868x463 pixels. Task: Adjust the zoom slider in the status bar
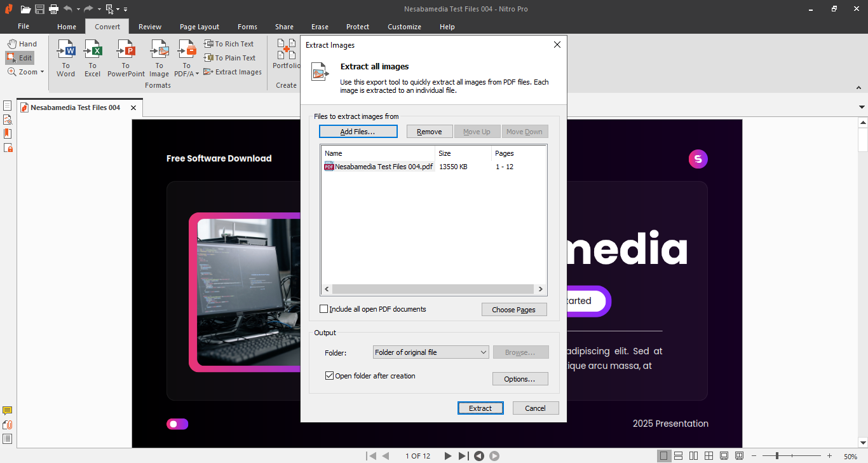[x=776, y=456]
